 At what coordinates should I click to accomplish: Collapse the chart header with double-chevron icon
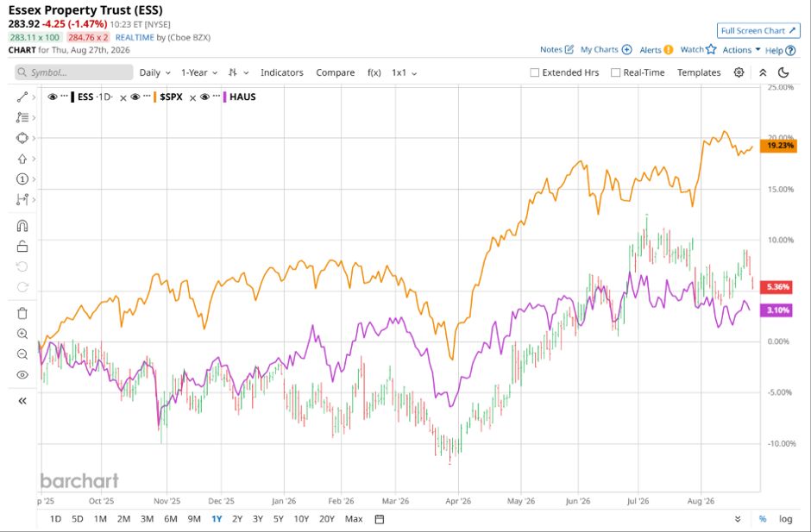(763, 72)
